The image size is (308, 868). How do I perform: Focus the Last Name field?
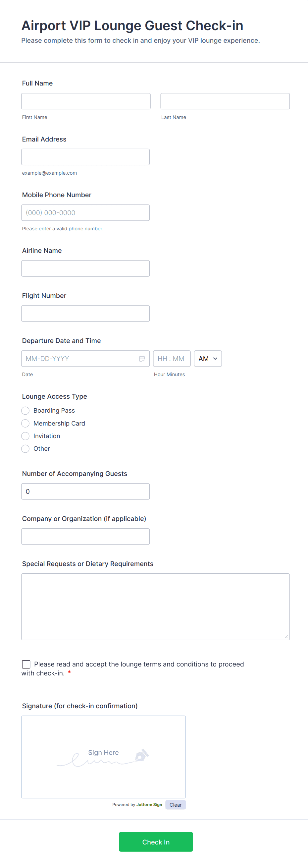click(225, 101)
